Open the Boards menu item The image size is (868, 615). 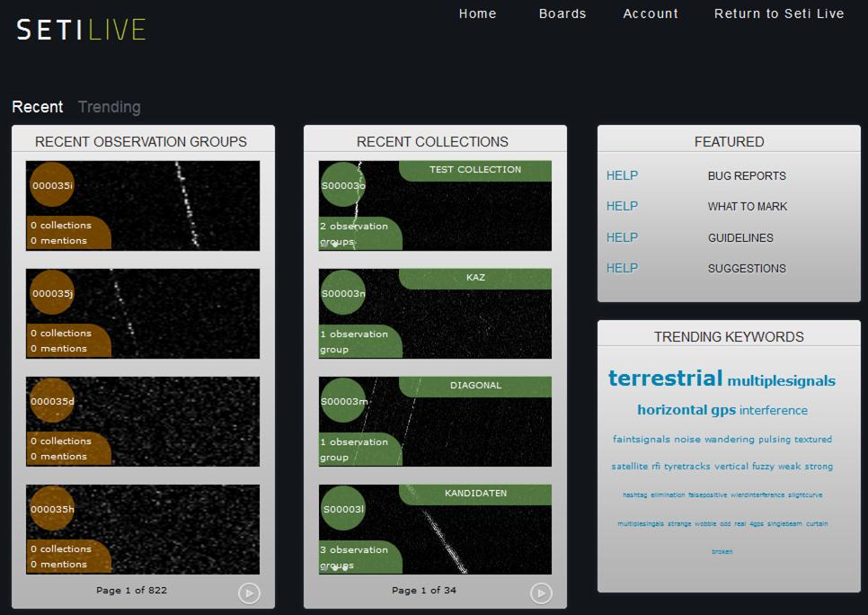562,13
